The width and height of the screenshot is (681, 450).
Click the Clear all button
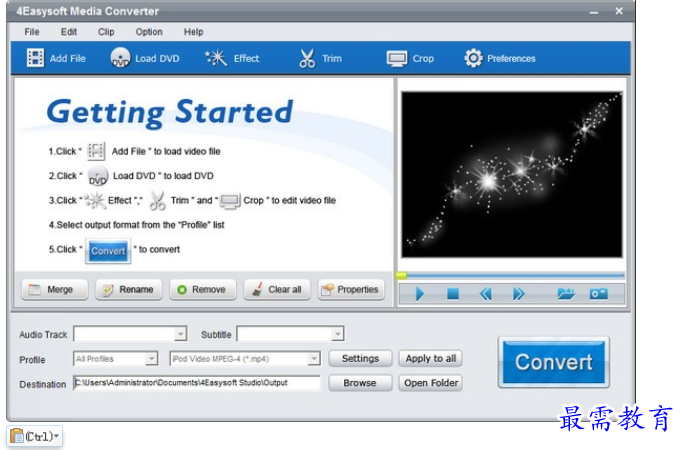[277, 289]
